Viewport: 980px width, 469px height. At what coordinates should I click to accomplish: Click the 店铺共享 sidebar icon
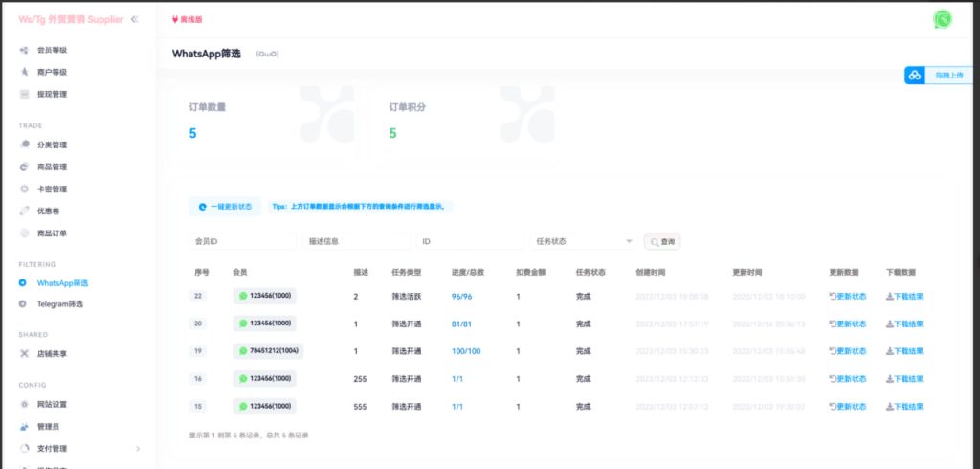click(24, 354)
